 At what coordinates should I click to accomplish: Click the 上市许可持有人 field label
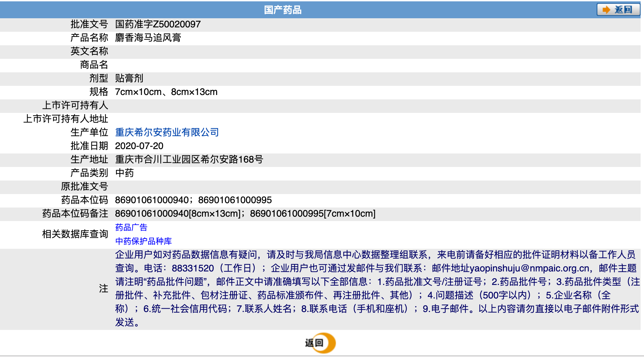[x=75, y=105]
